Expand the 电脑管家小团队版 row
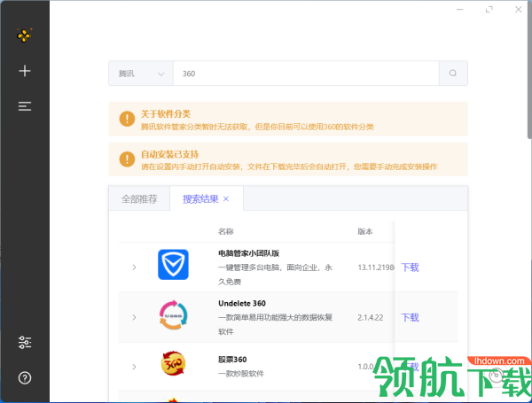 pos(134,267)
